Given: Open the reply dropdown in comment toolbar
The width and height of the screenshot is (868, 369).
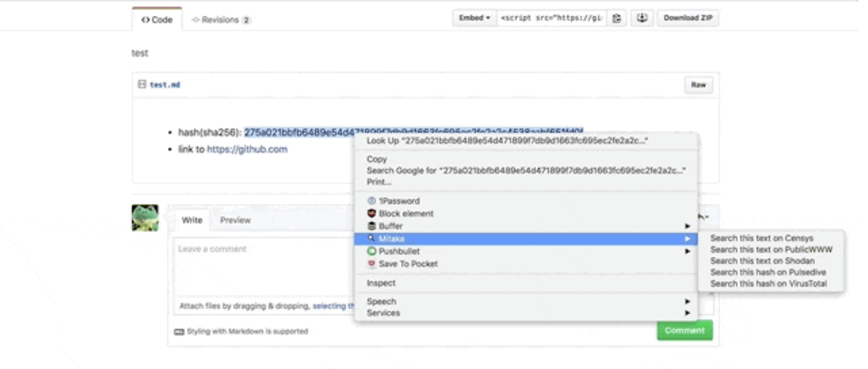Looking at the screenshot, I should pyautogui.click(x=704, y=218).
